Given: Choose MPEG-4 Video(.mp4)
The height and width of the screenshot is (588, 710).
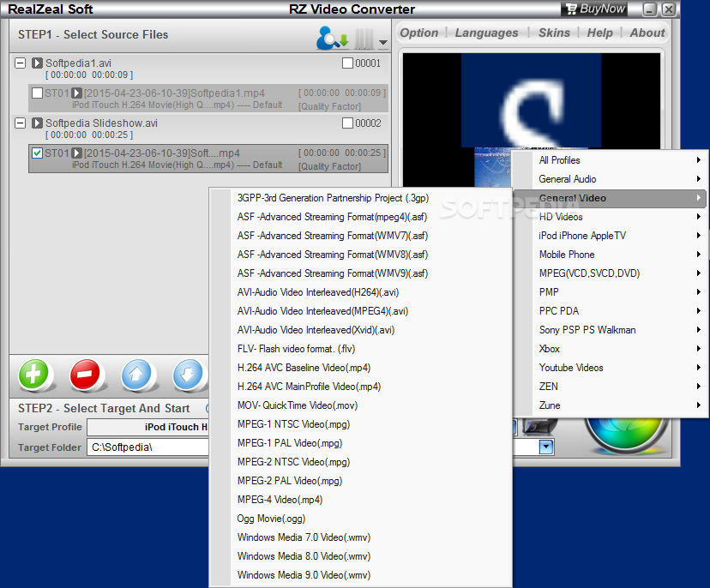Looking at the screenshot, I should (361, 501).
